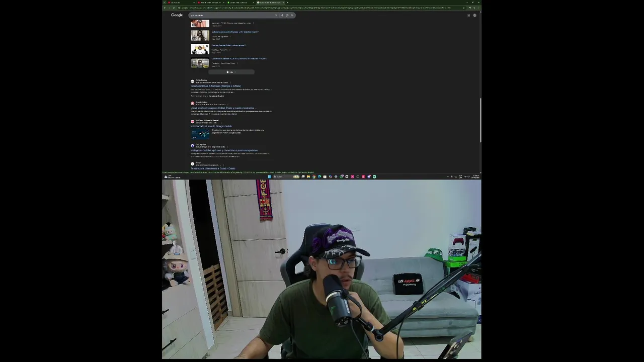Open options for YouTube Introducción result
Screen dimensions: 644x362
(x=222, y=123)
